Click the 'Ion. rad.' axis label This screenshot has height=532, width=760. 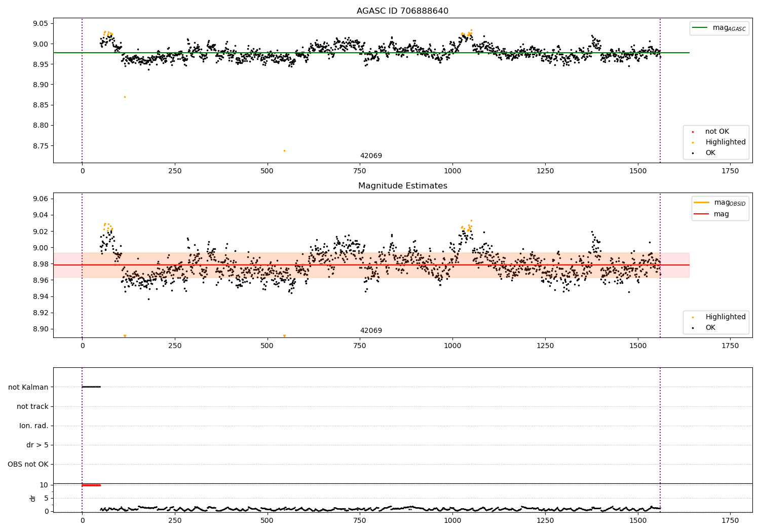(34, 426)
